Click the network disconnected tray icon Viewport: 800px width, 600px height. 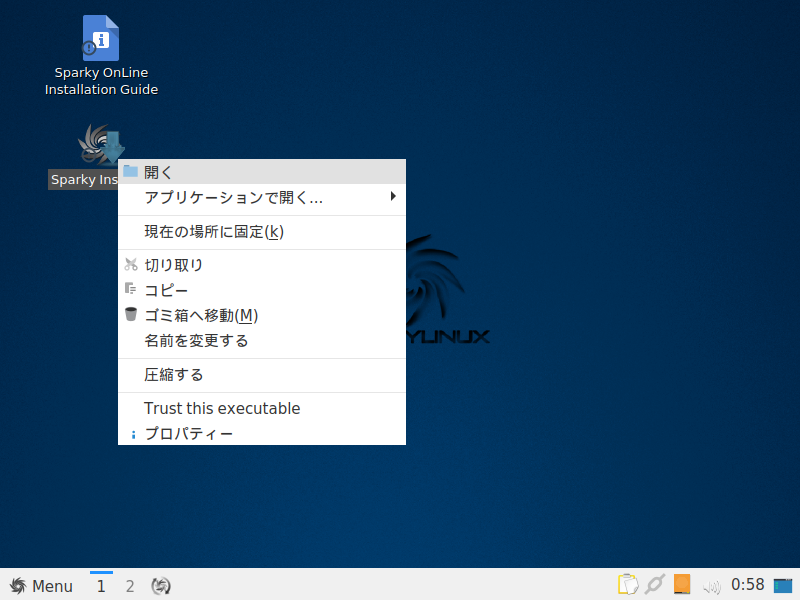click(x=655, y=585)
